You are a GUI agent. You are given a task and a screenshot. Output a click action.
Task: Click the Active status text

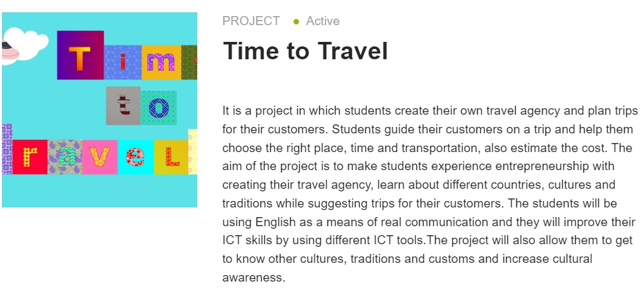tap(322, 21)
